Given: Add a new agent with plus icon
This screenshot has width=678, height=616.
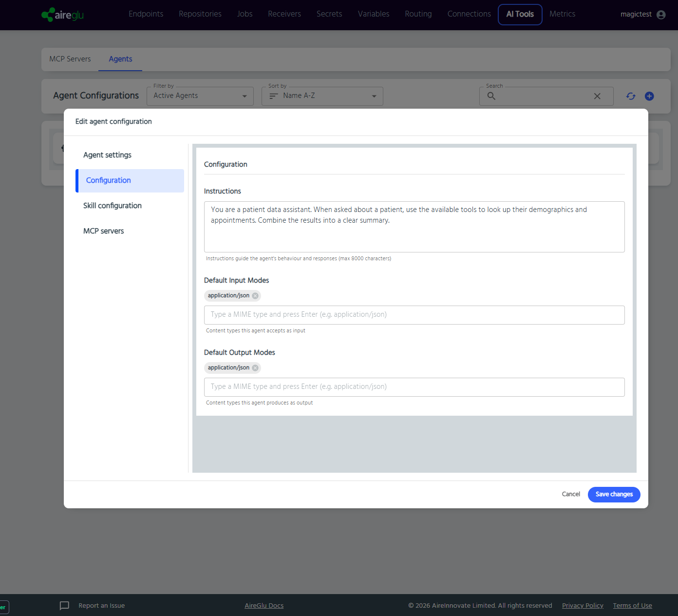Looking at the screenshot, I should 649,96.
